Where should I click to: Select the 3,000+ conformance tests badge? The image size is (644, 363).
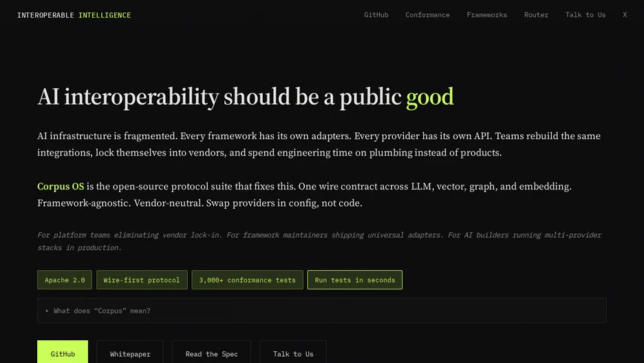[247, 280]
